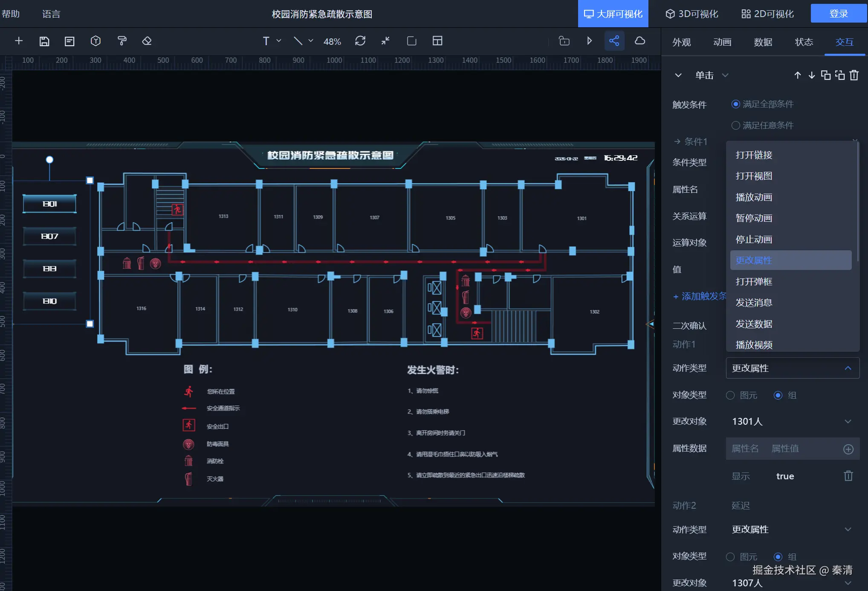Click the share icon in toolbar
This screenshot has height=591, width=868.
(614, 41)
